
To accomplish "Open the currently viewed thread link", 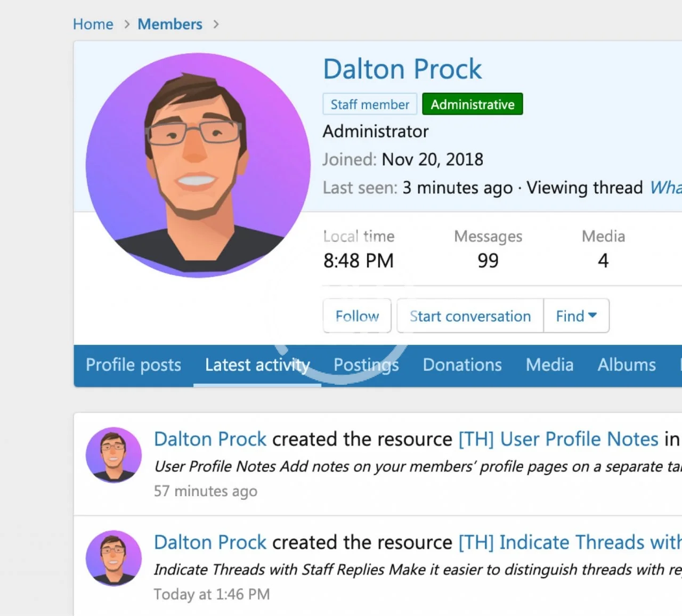I will point(665,188).
